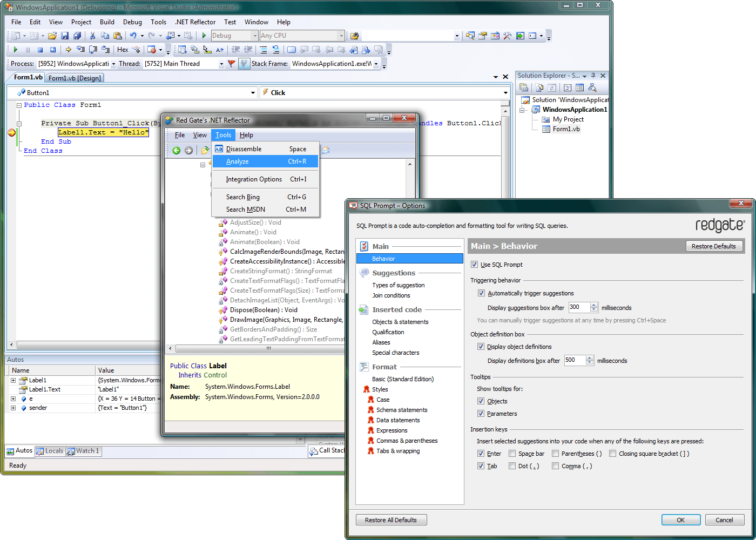Click the Step Into icon

pos(80,50)
